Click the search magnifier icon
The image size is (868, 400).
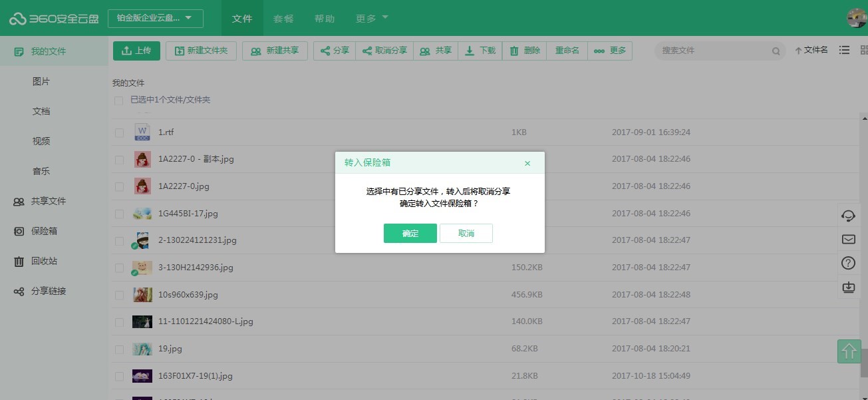[776, 51]
